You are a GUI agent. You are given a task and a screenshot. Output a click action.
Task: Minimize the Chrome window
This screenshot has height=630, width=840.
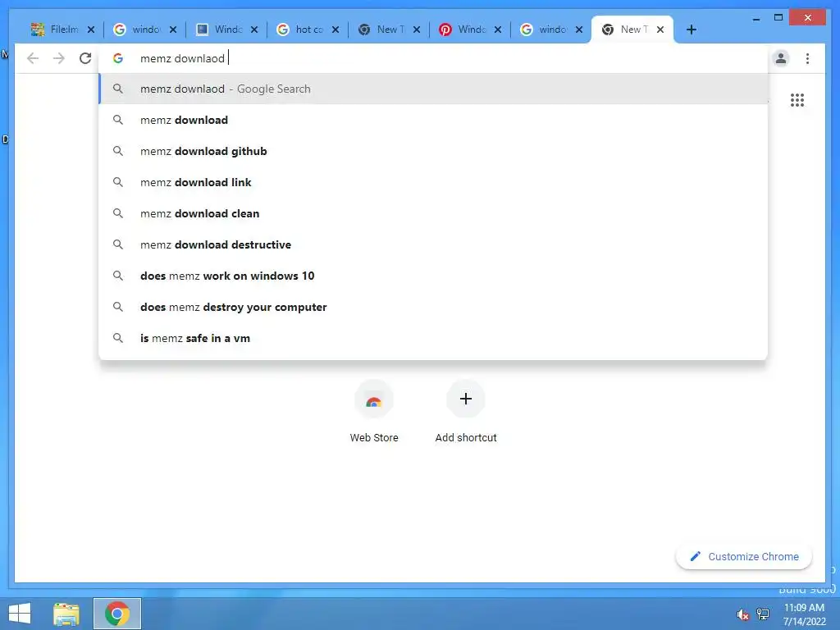coord(756,18)
